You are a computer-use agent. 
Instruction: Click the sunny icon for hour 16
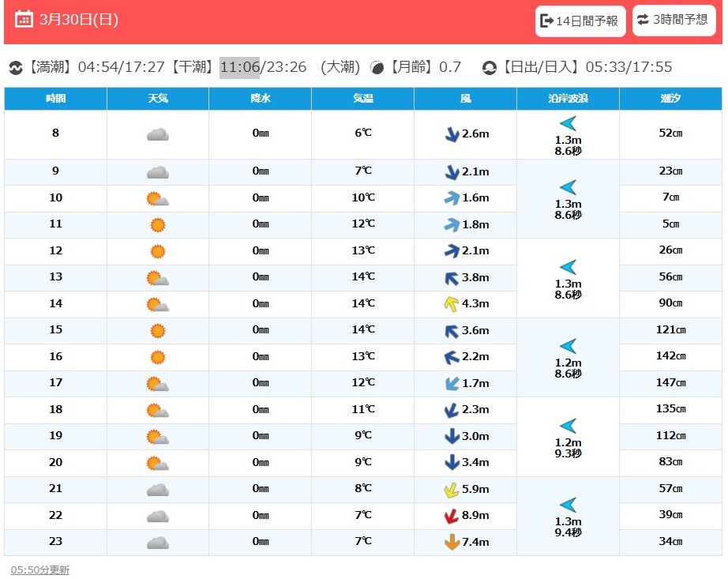point(158,358)
